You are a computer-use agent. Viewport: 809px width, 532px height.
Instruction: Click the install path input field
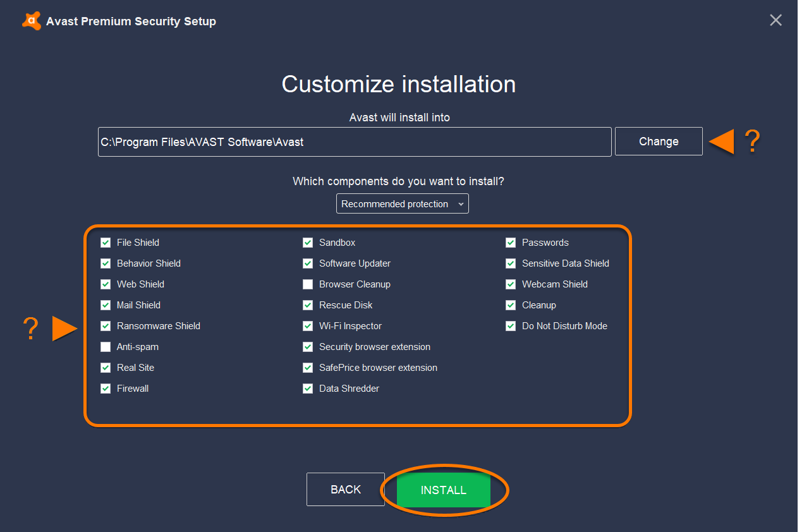coord(355,142)
